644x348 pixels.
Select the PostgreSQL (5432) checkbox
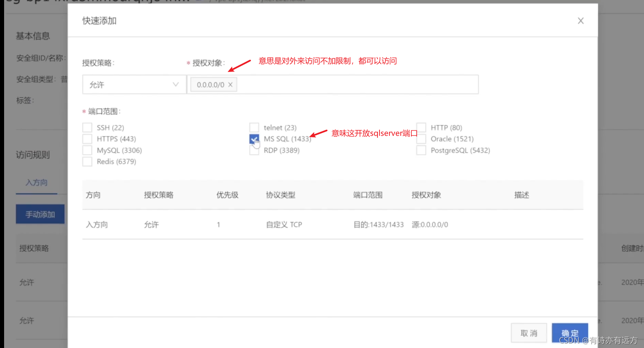pyautogui.click(x=421, y=150)
